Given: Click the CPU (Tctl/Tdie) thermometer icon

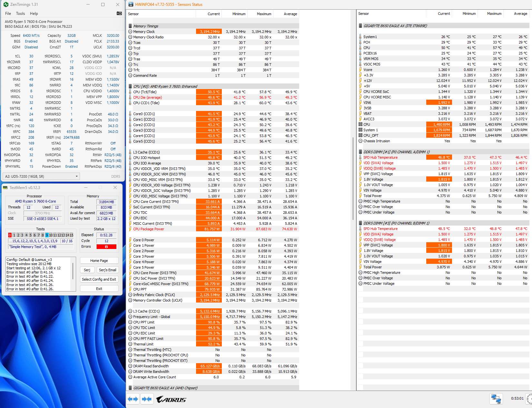Looking at the screenshot, I should click(130, 92).
